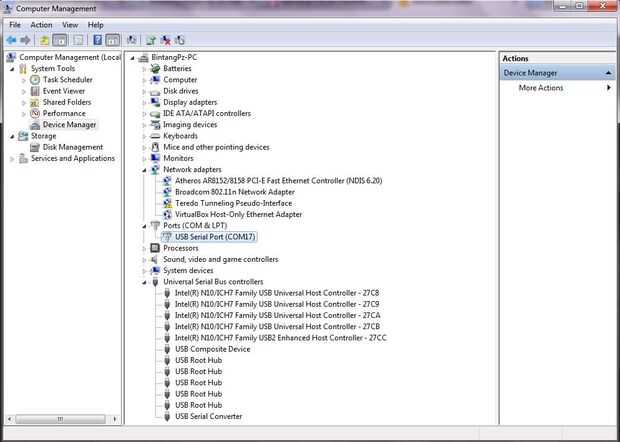Open the Help menu
The image size is (620, 442).
point(95,25)
